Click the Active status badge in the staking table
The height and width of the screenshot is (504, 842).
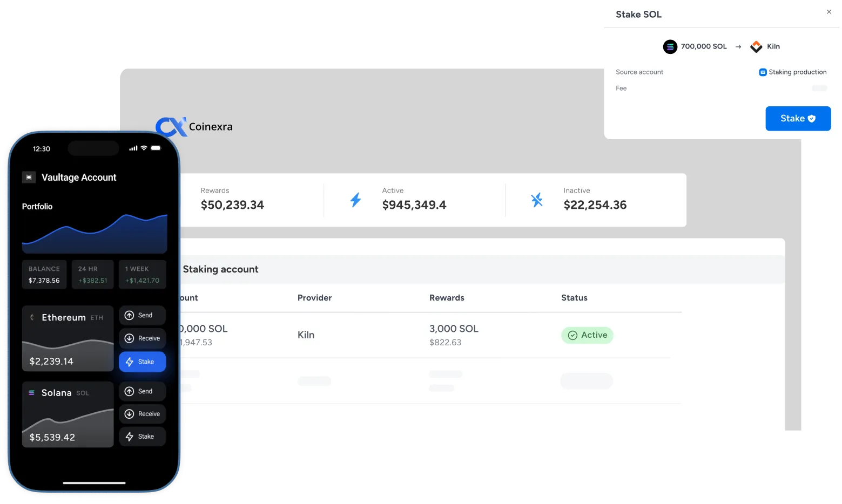[x=587, y=335]
